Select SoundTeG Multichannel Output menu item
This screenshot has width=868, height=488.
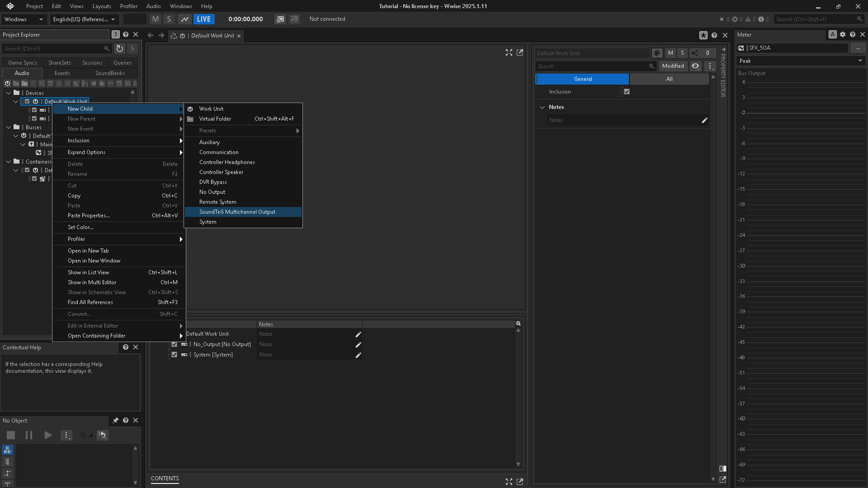click(x=243, y=212)
